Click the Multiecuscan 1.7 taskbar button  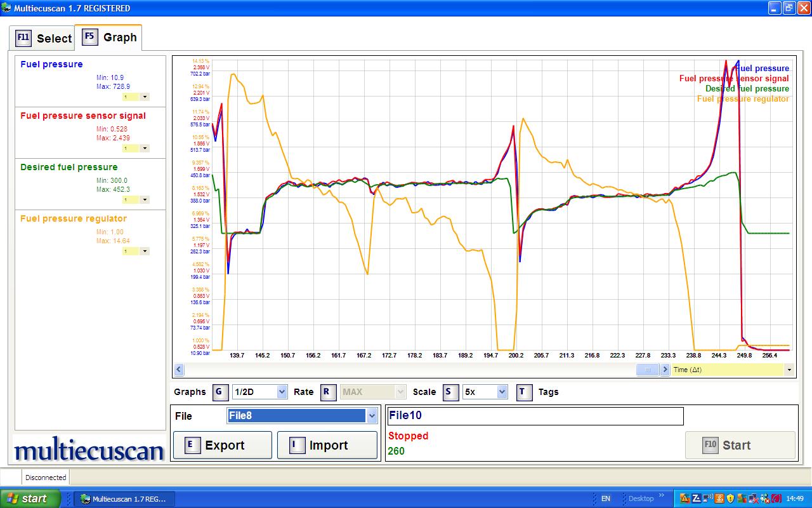click(123, 499)
